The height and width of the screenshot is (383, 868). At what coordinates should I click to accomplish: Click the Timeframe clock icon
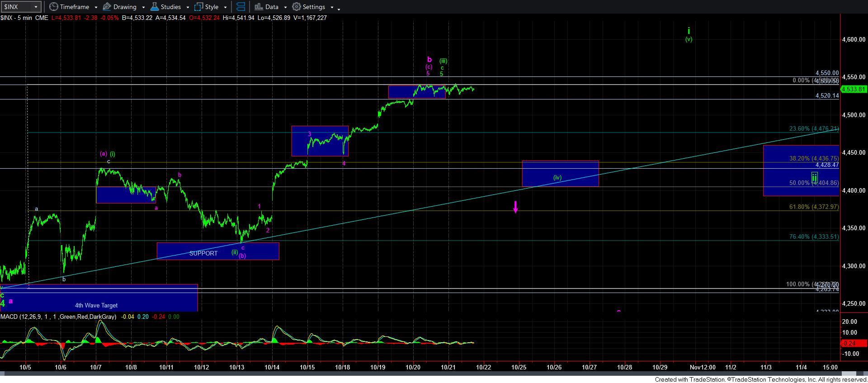(x=54, y=7)
